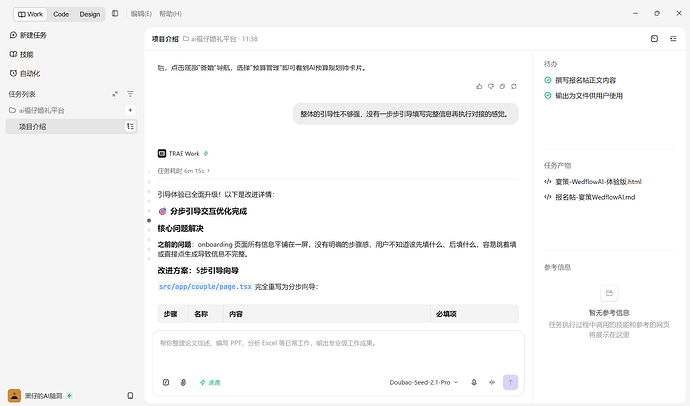Toggle the right details panel icon
The width and height of the screenshot is (690, 406).
coord(673,39)
